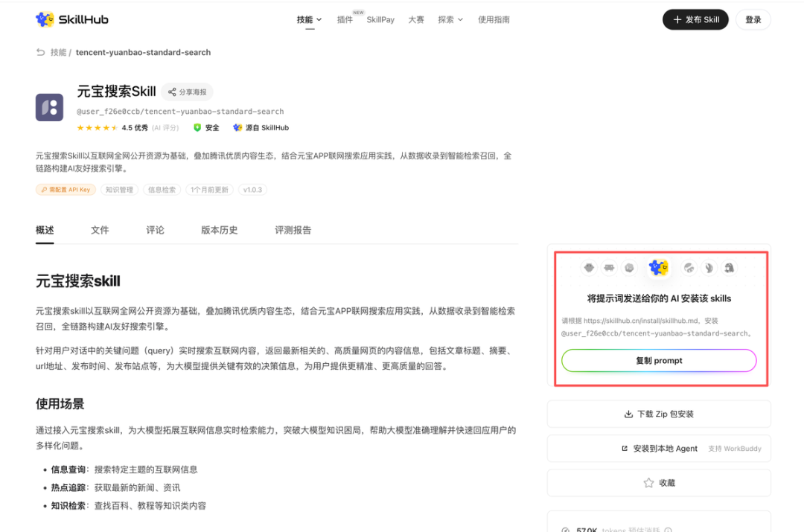Click the 热点追踪 bullet item
Screen dimensions: 804x532
click(115, 487)
